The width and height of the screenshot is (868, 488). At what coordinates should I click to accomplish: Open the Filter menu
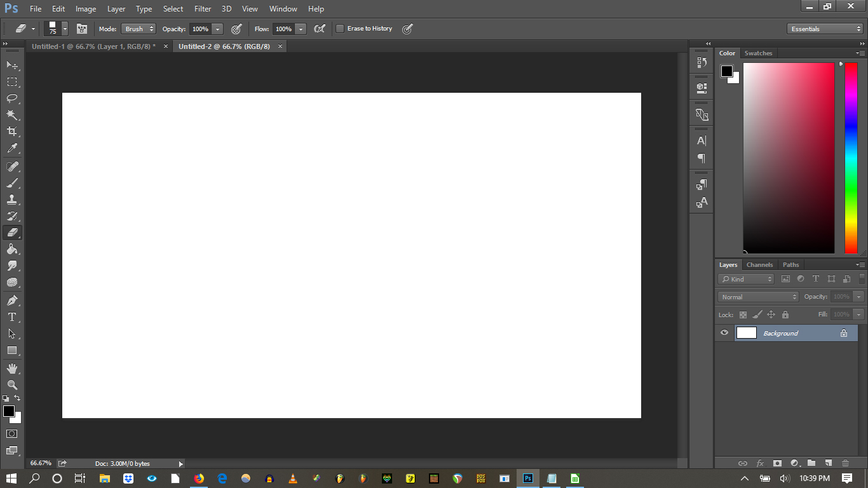pos(203,9)
